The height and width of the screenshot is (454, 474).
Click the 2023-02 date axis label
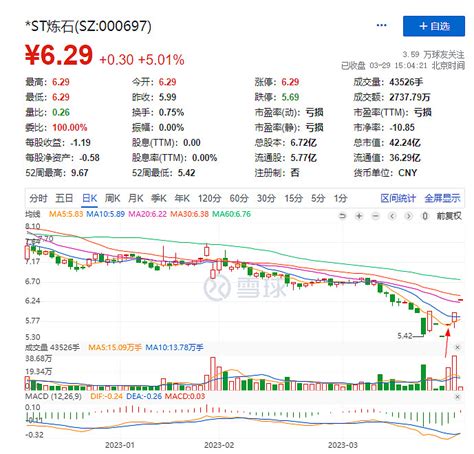219,445
